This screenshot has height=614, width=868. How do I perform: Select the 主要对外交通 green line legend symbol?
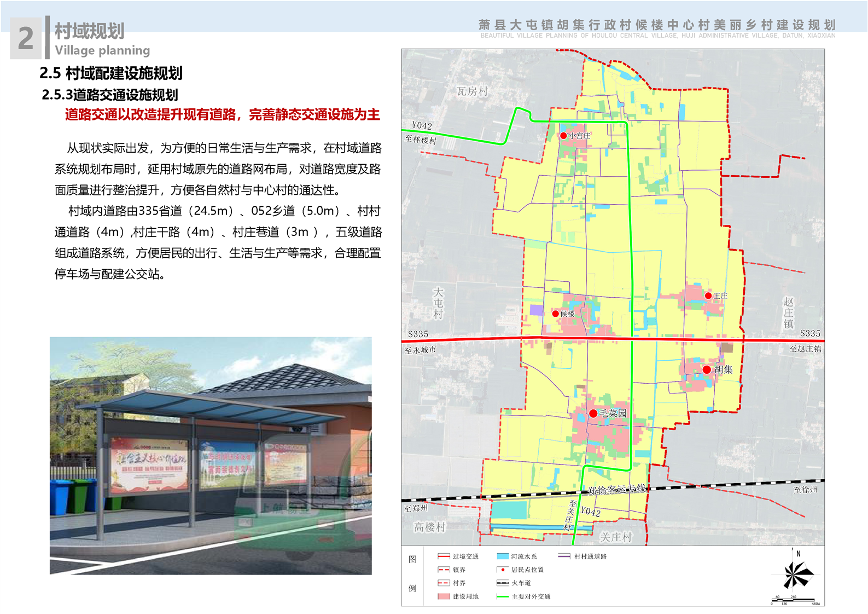tap(502, 596)
